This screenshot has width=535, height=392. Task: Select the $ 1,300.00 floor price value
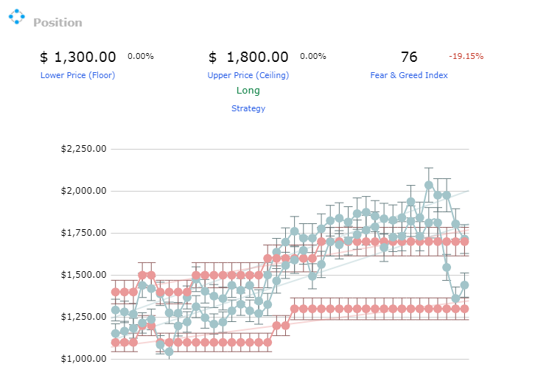tap(78, 57)
